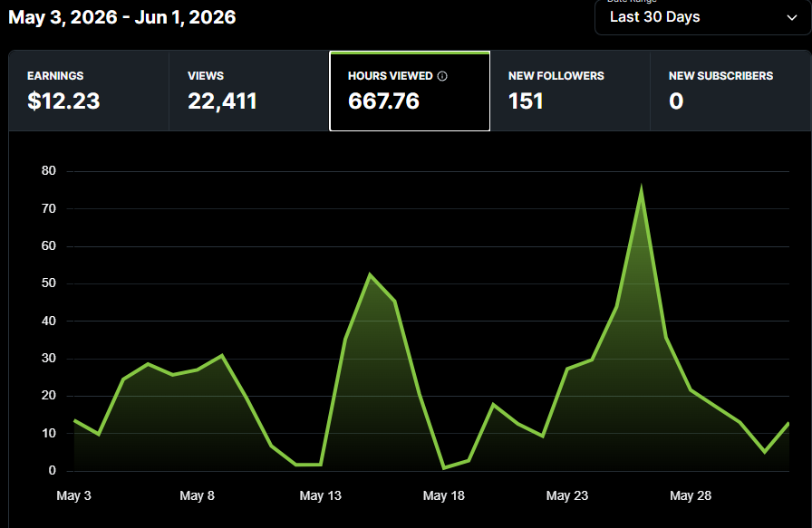Click the 20 y-axis value
Image resolution: width=812 pixels, height=528 pixels.
[x=49, y=396]
